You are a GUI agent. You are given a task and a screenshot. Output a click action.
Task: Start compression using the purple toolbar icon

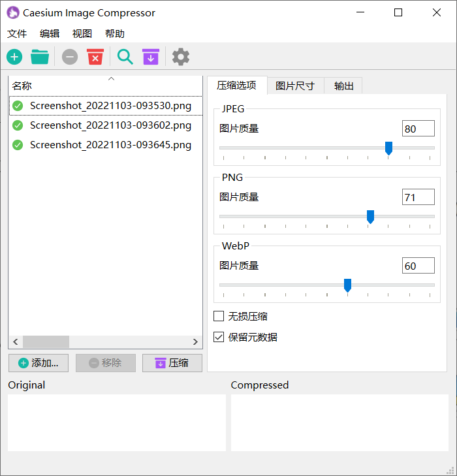click(x=151, y=57)
